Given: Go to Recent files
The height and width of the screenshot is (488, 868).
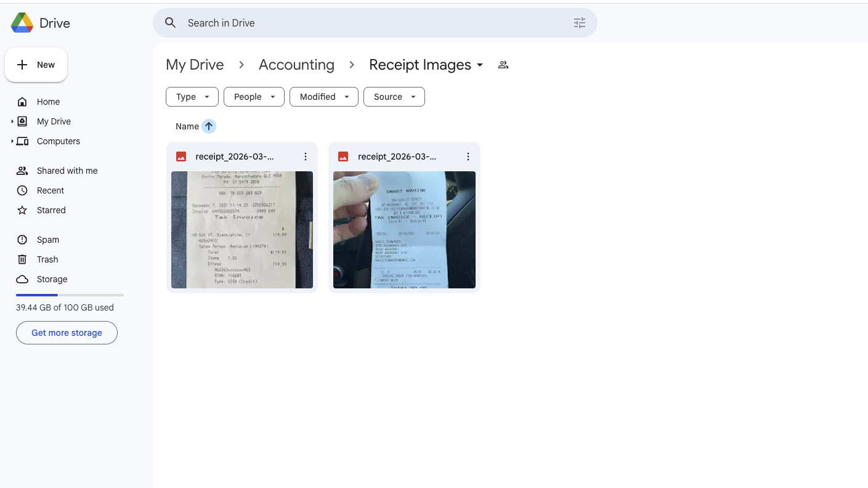Looking at the screenshot, I should (x=51, y=190).
